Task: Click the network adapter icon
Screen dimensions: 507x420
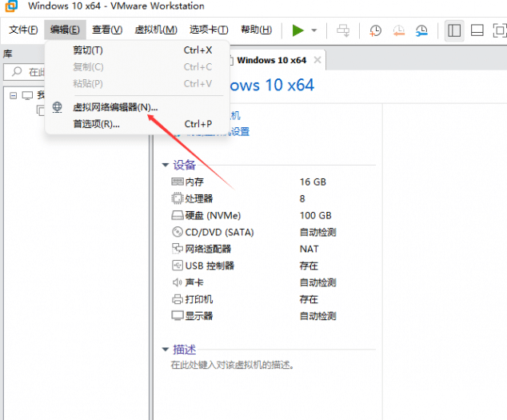Action: (178, 249)
